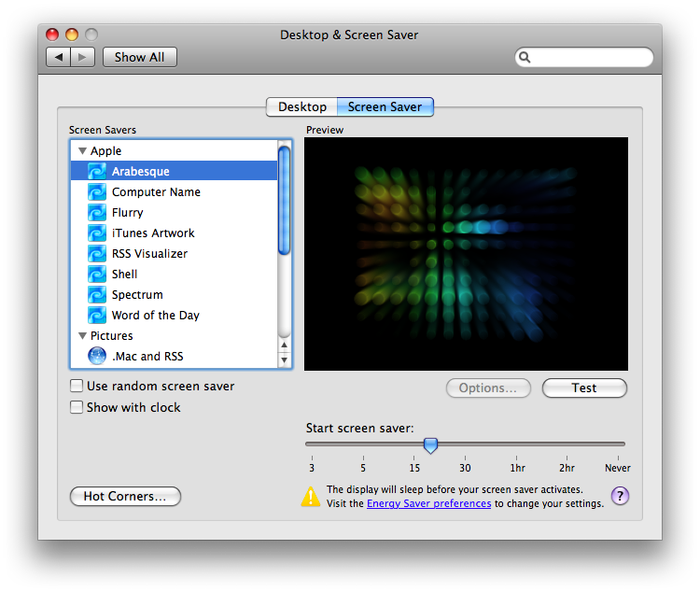Image resolution: width=700 pixels, height=592 pixels.
Task: Enable Use random screen saver
Action: tap(77, 386)
